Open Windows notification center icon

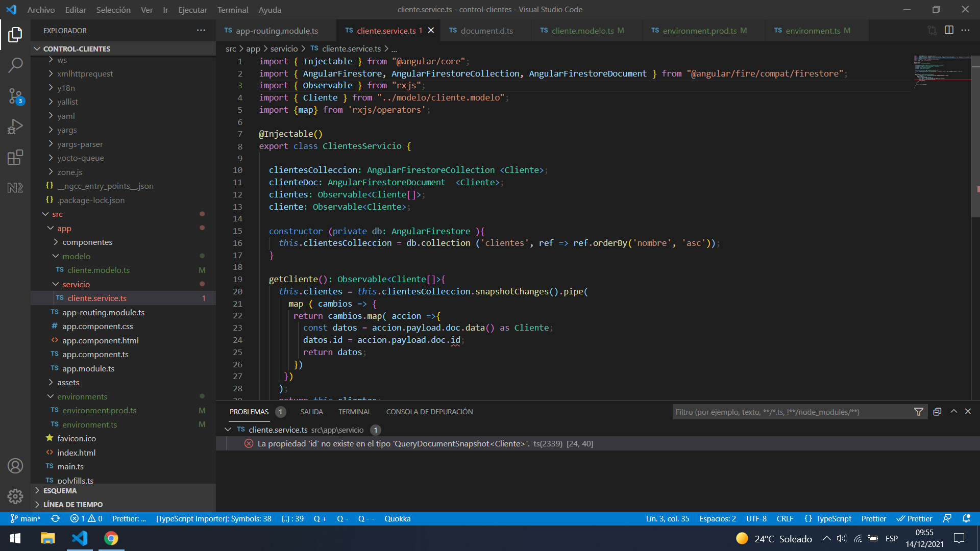[x=959, y=538]
